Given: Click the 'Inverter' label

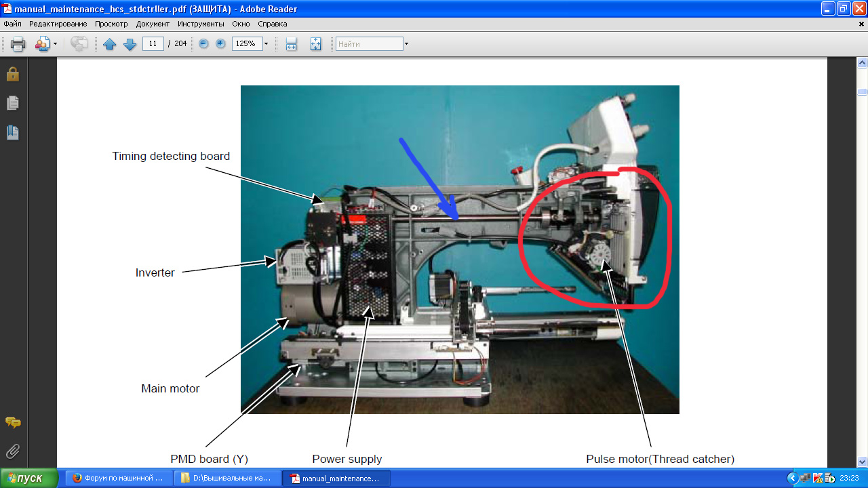Looking at the screenshot, I should pyautogui.click(x=155, y=273).
